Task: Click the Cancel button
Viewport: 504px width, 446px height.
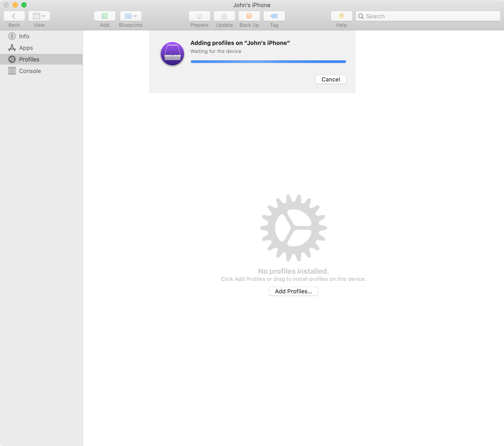Action: pos(331,79)
